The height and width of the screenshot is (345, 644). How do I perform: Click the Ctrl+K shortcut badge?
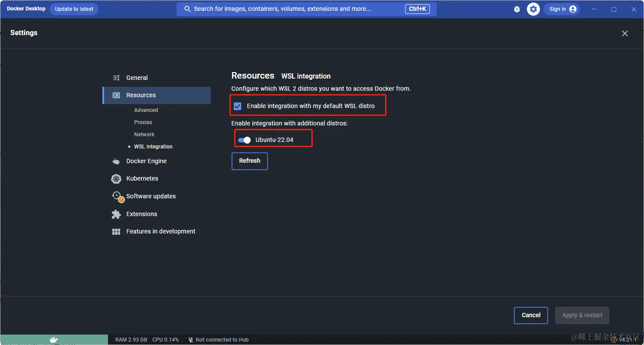click(417, 9)
